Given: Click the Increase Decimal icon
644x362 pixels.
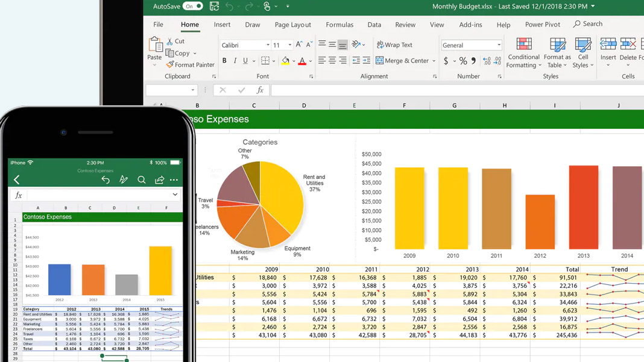Looking at the screenshot, I should point(487,61).
